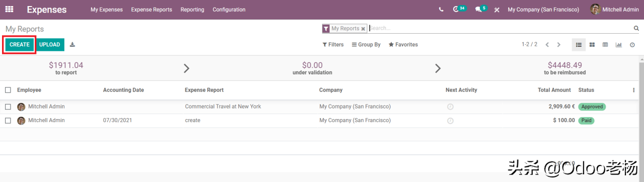The height and width of the screenshot is (182, 644).
Task: Check the Commercial Travel at New York row
Action: [x=8, y=107]
